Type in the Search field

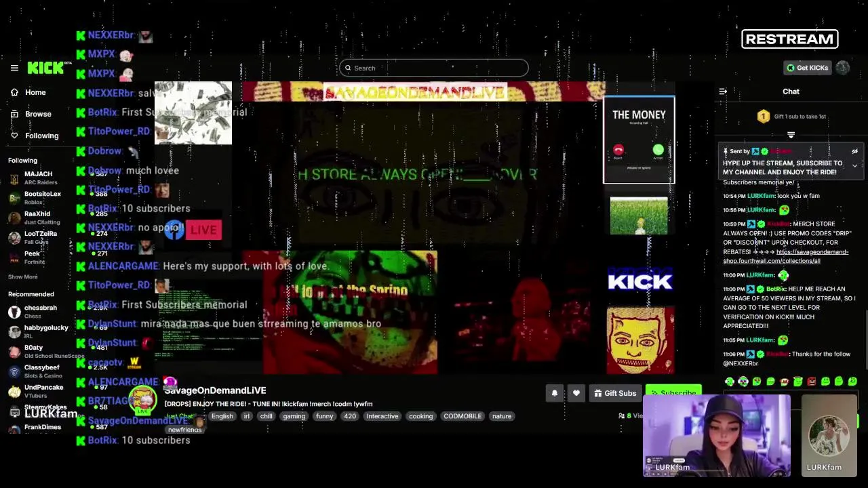coord(434,68)
